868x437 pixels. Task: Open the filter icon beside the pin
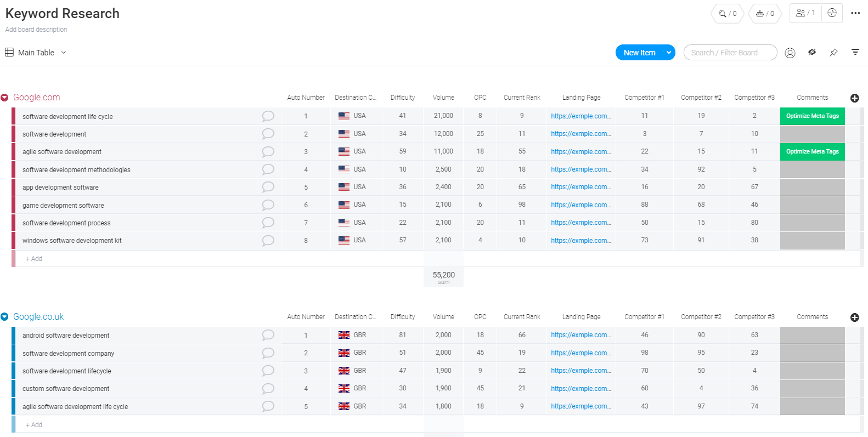pyautogui.click(x=855, y=52)
